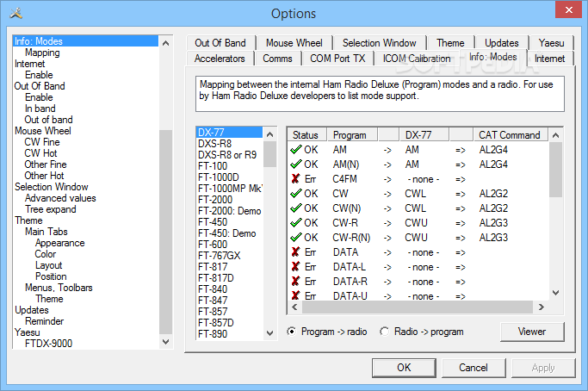This screenshot has width=588, height=391.
Task: Click the DX-77 column header
Action: point(424,135)
